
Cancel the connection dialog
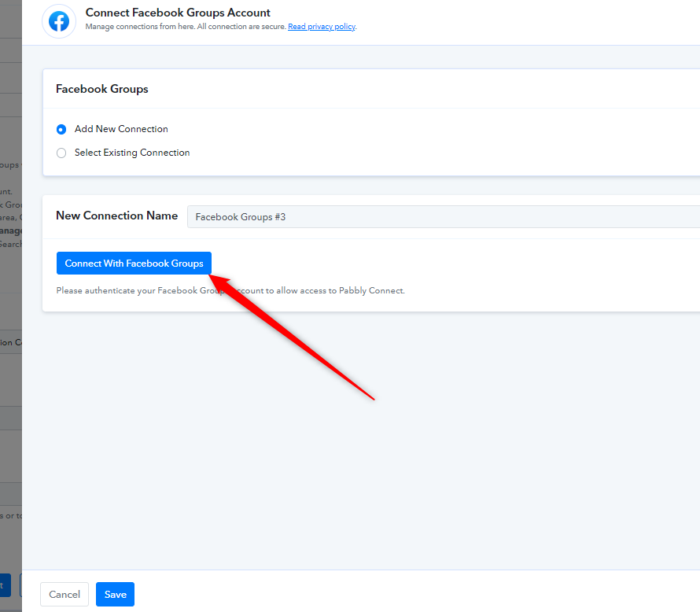pyautogui.click(x=64, y=594)
